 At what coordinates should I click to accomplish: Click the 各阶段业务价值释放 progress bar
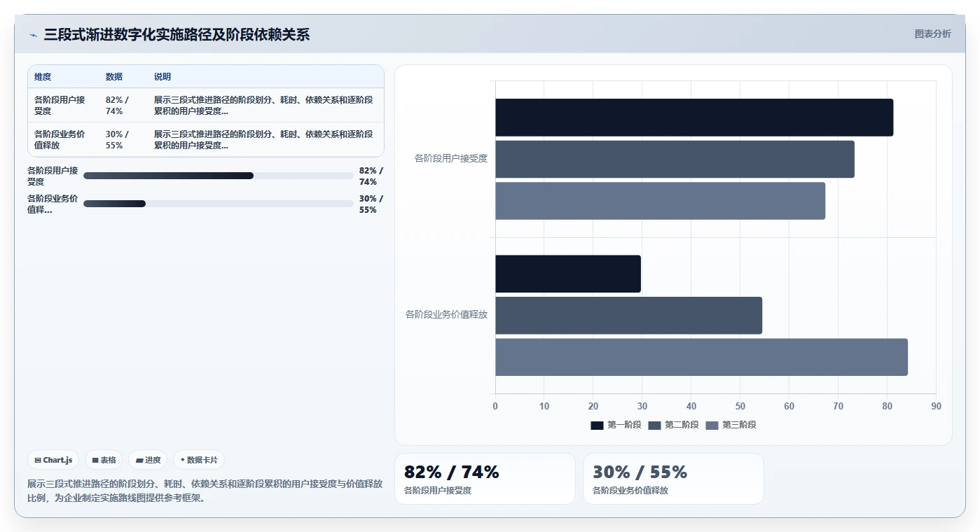tap(218, 204)
